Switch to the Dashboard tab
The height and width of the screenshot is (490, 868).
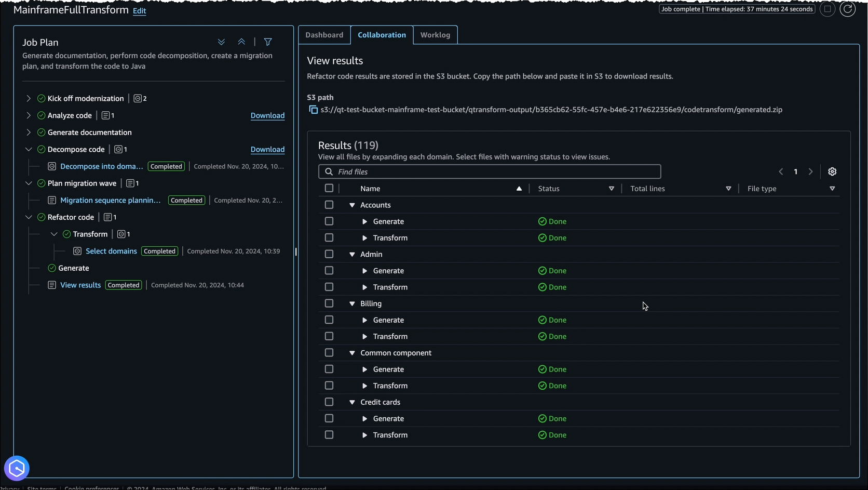point(324,35)
